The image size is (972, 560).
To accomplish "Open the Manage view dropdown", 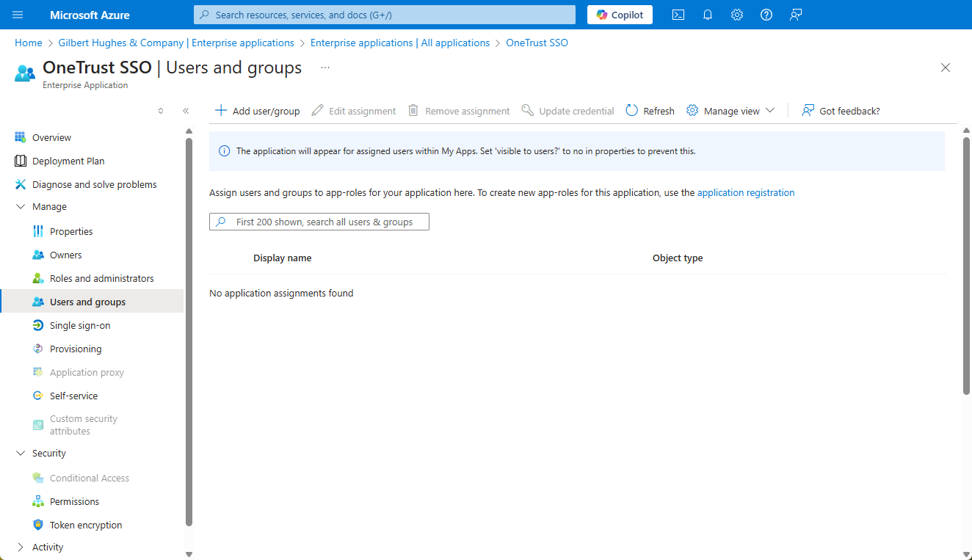I will coord(730,110).
